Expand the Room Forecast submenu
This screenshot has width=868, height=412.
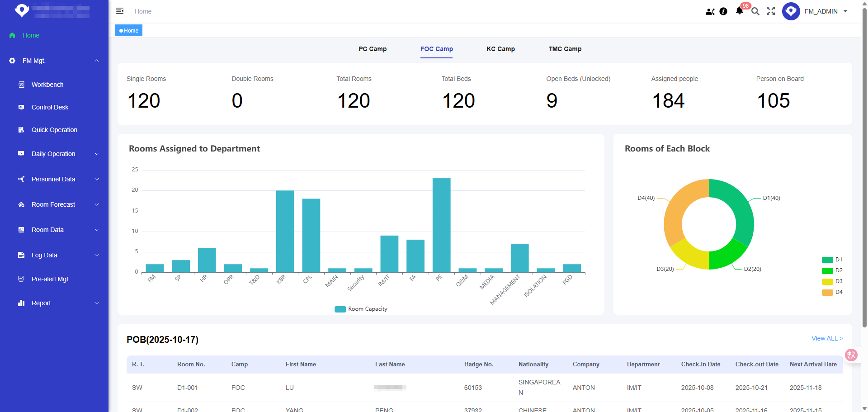click(53, 204)
